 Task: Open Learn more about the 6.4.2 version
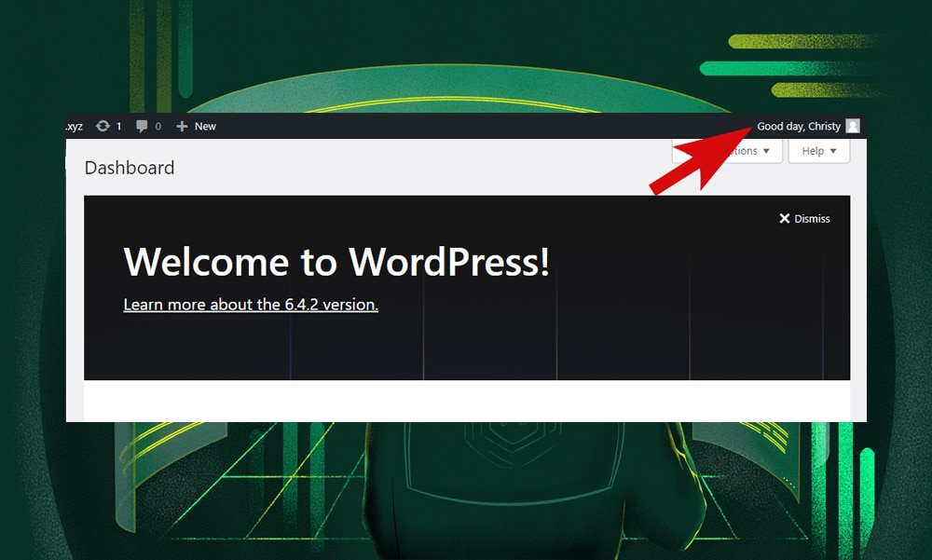(250, 305)
